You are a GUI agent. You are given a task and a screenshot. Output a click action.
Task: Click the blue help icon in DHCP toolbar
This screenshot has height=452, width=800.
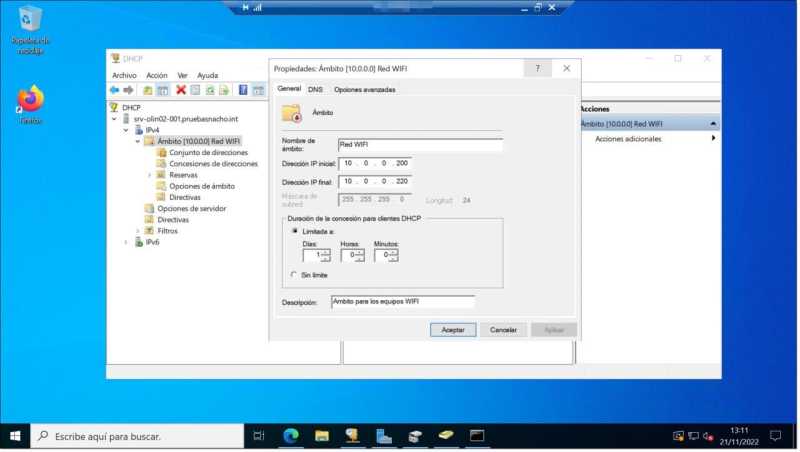pos(243,90)
